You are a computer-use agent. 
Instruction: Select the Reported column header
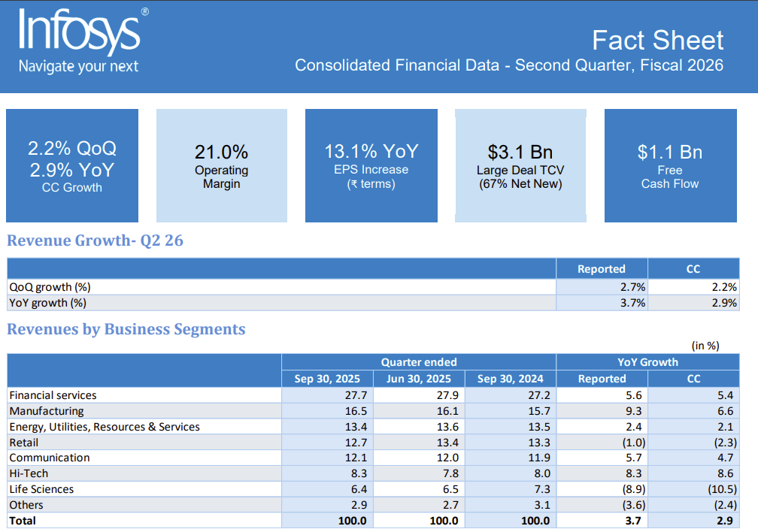[x=602, y=268]
